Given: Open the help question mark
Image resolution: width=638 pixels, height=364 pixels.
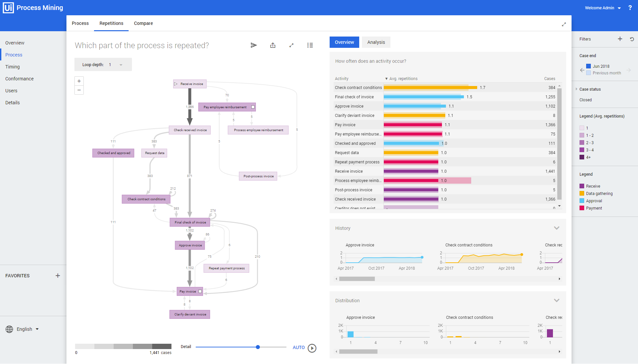Looking at the screenshot, I should pyautogui.click(x=630, y=8).
